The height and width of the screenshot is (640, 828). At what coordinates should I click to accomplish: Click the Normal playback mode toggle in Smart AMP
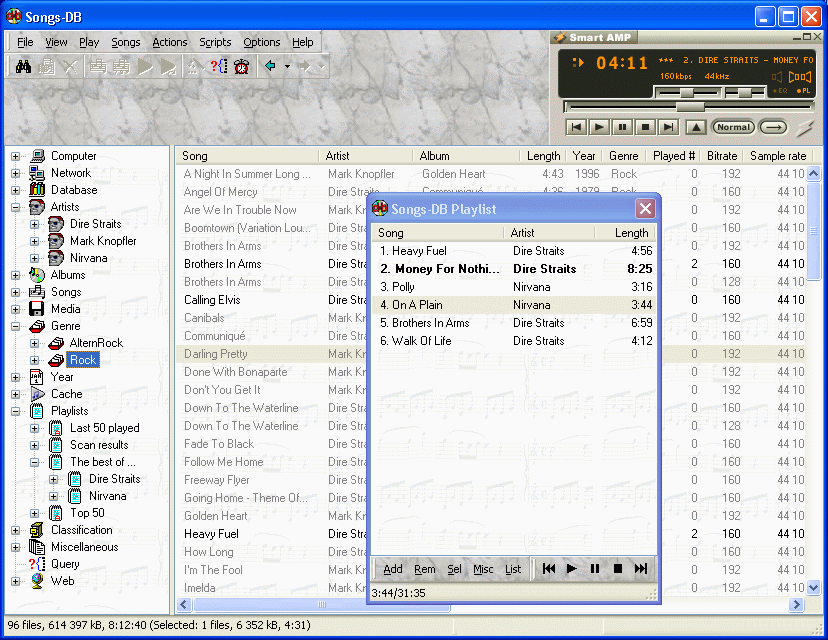pyautogui.click(x=735, y=127)
